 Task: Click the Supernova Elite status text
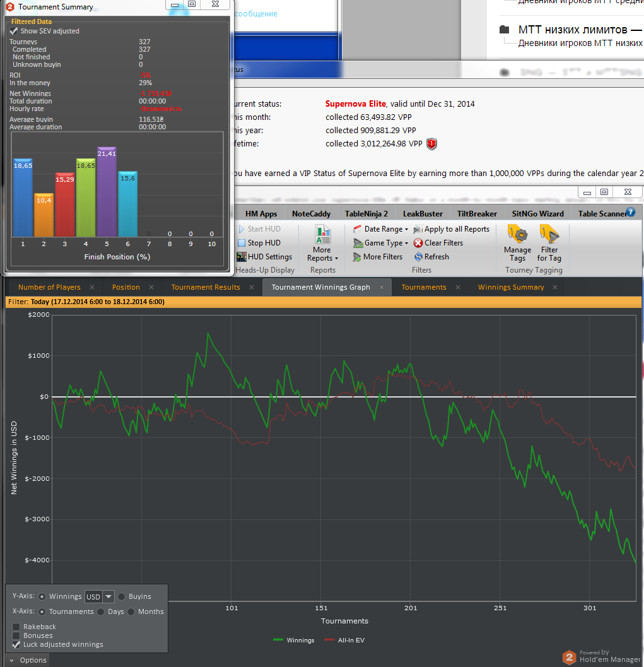355,103
